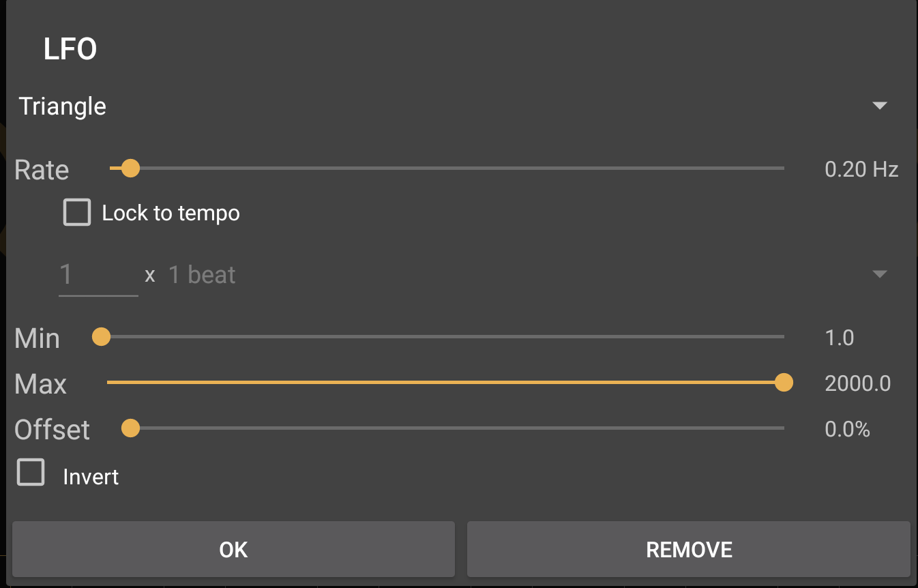Click the Max slider handle

(784, 383)
